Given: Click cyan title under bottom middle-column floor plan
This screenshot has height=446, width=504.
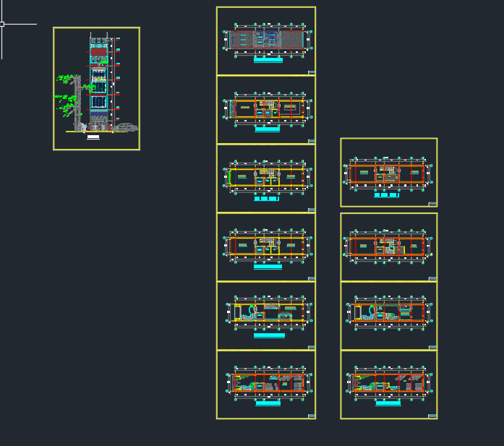Looking at the screenshot, I should click(268, 403).
